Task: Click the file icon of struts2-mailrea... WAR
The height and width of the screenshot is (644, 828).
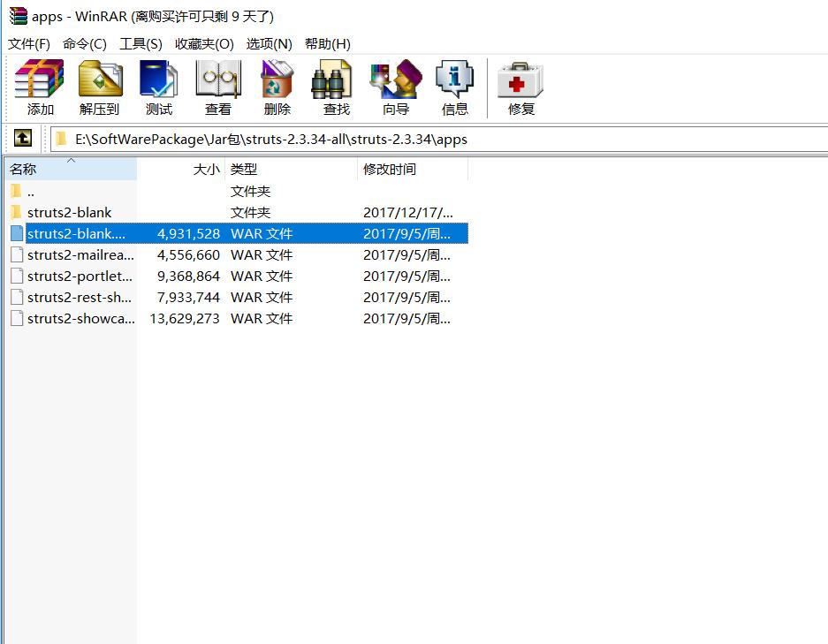Action: (x=17, y=254)
